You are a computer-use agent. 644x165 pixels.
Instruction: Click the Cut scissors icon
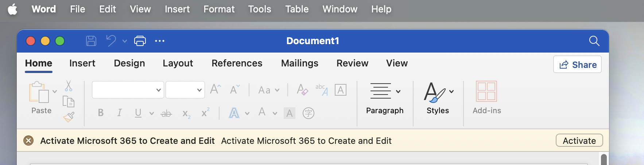pos(69,86)
